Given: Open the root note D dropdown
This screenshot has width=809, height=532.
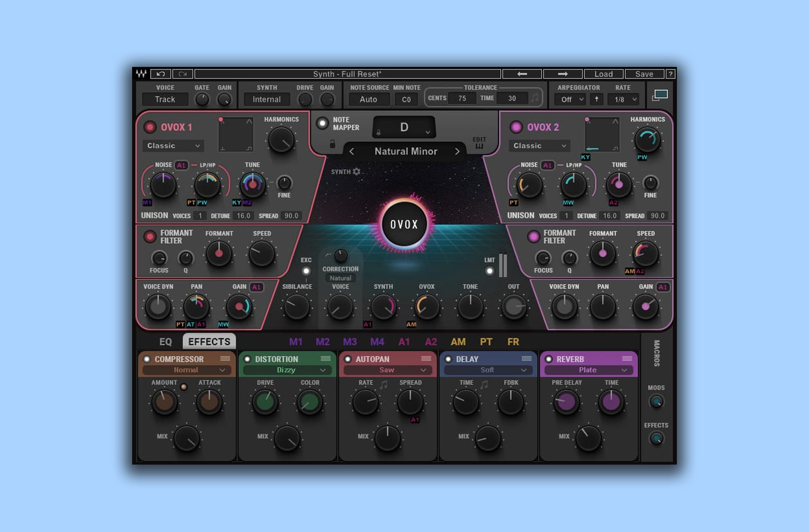Looking at the screenshot, I should (404, 127).
